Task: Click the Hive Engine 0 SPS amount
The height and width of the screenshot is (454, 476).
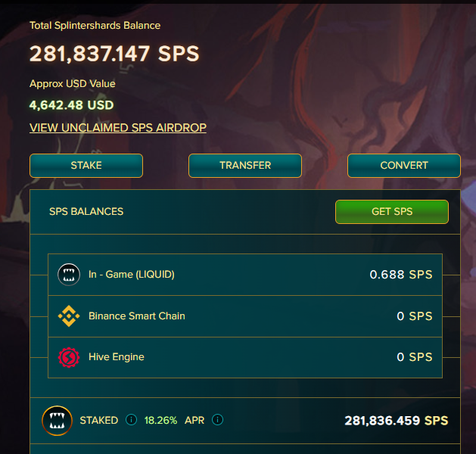Action: pos(415,357)
